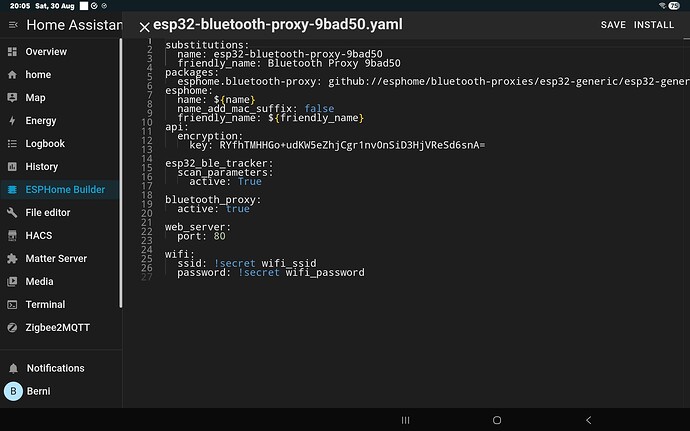
Task: Click the SAVE button
Action: (x=613, y=25)
